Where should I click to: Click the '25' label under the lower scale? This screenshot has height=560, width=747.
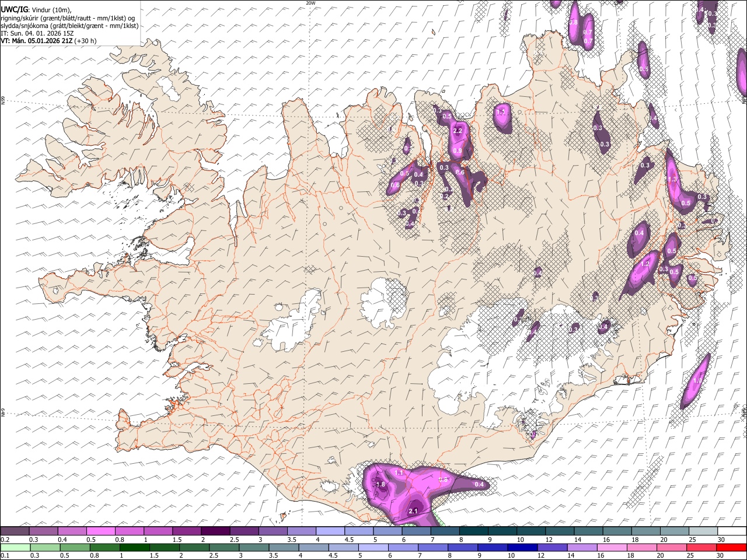691,556
